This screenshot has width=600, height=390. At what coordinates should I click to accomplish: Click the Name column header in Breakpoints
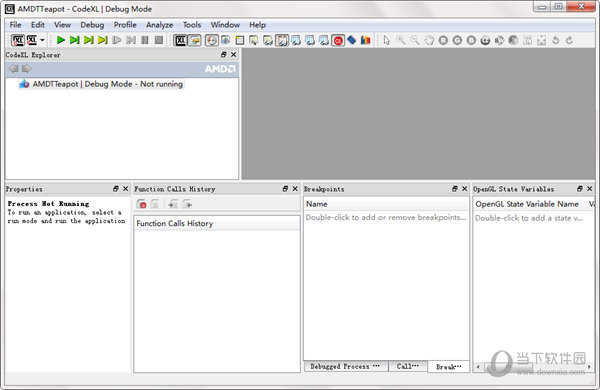(386, 204)
